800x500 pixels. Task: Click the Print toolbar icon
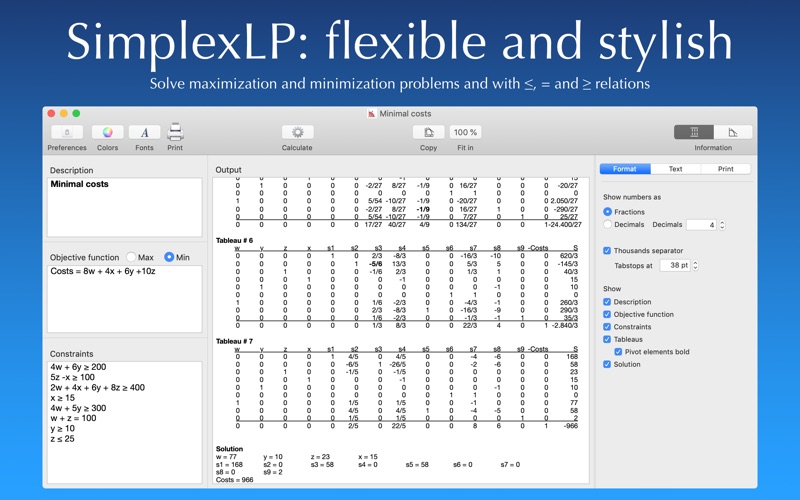click(175, 132)
